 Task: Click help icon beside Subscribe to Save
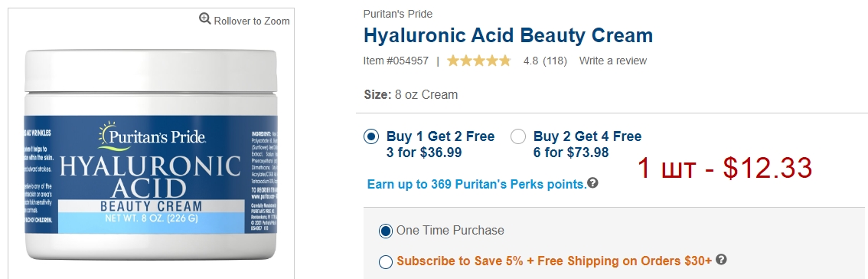point(721,260)
